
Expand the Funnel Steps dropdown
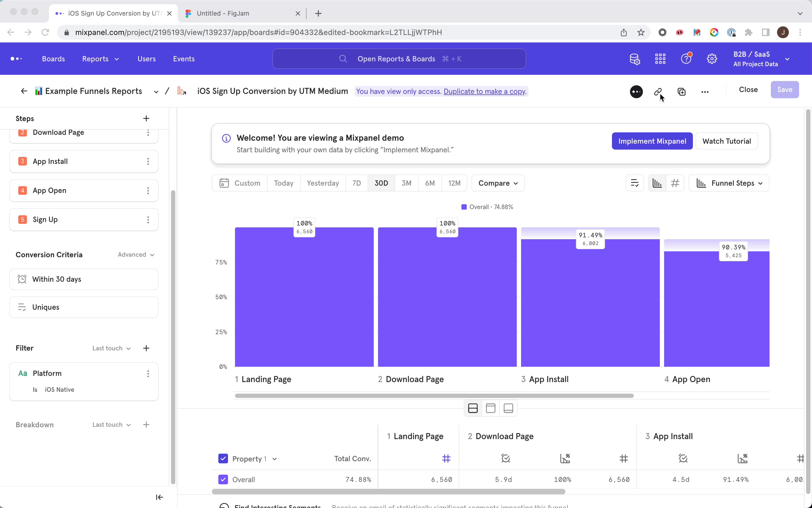(x=729, y=183)
